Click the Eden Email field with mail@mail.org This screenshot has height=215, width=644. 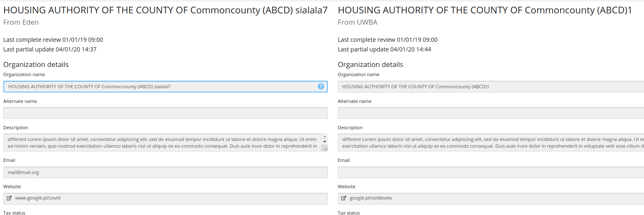pos(165,172)
